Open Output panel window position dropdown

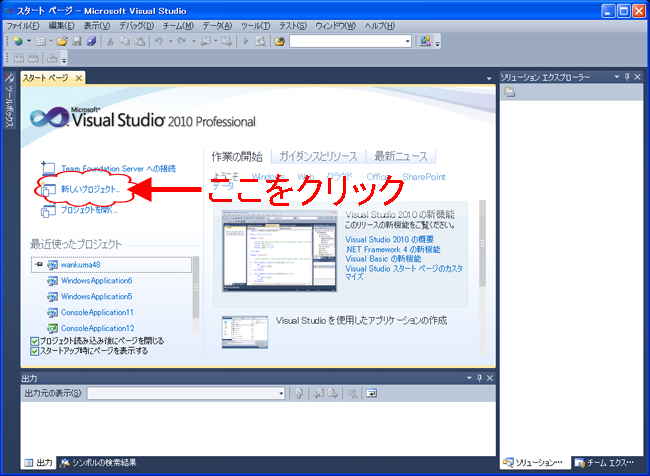(x=469, y=378)
